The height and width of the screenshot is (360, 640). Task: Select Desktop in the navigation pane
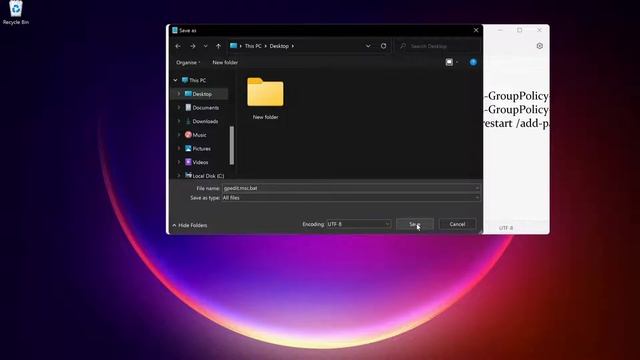point(198,94)
